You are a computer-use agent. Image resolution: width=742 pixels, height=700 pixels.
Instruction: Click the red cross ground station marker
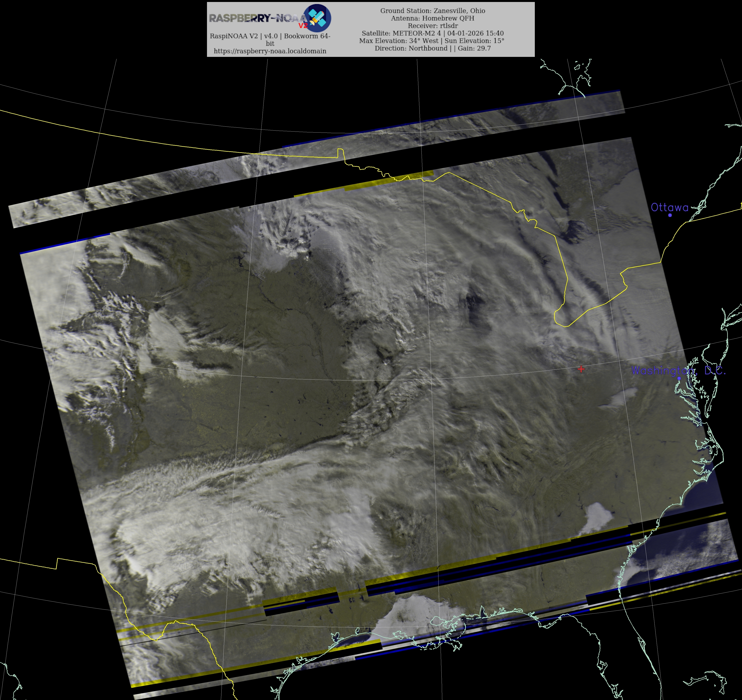(x=581, y=369)
